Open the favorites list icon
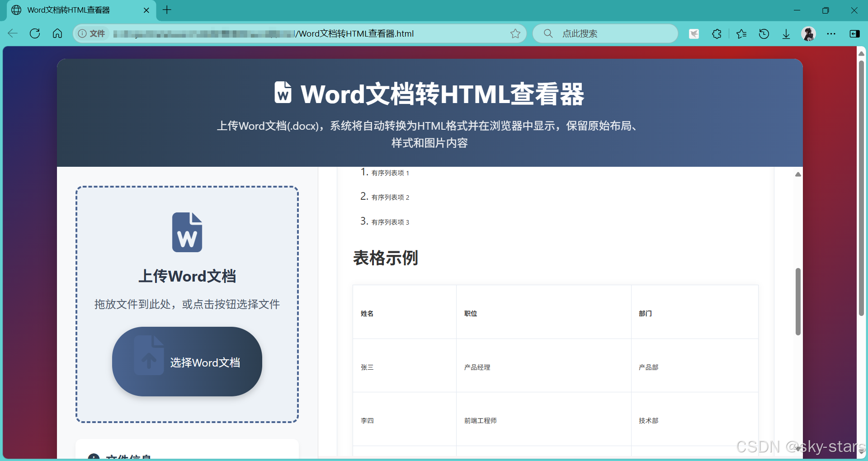 (x=741, y=33)
